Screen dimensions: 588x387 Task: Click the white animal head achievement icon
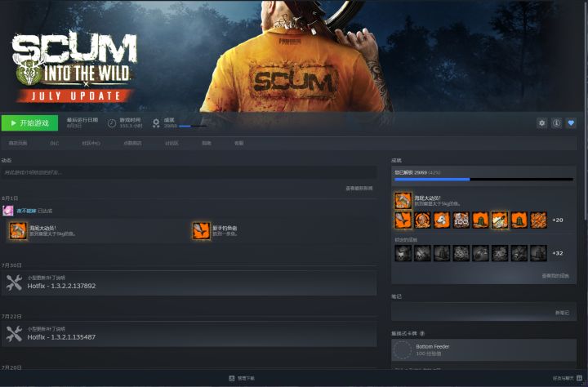442,220
